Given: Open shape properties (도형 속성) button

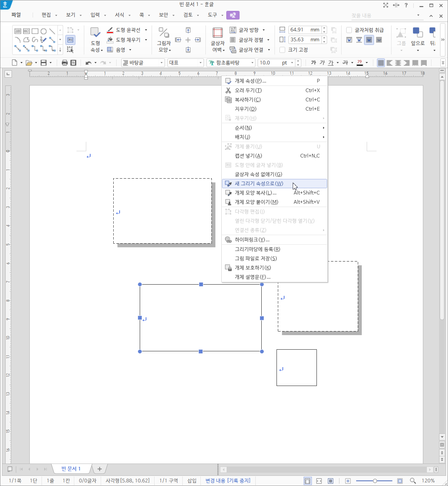Looking at the screenshot, I should pyautogui.click(x=95, y=40).
